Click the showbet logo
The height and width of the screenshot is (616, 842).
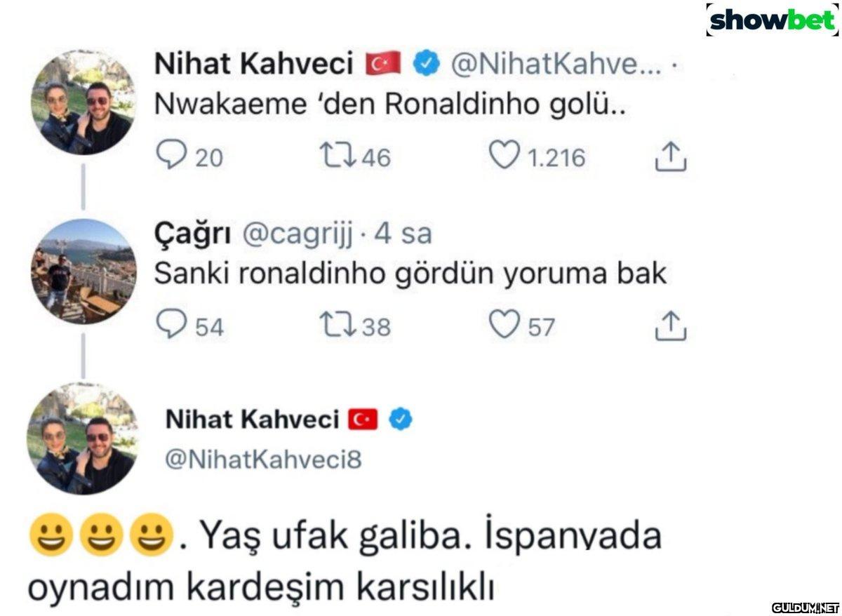click(x=770, y=21)
